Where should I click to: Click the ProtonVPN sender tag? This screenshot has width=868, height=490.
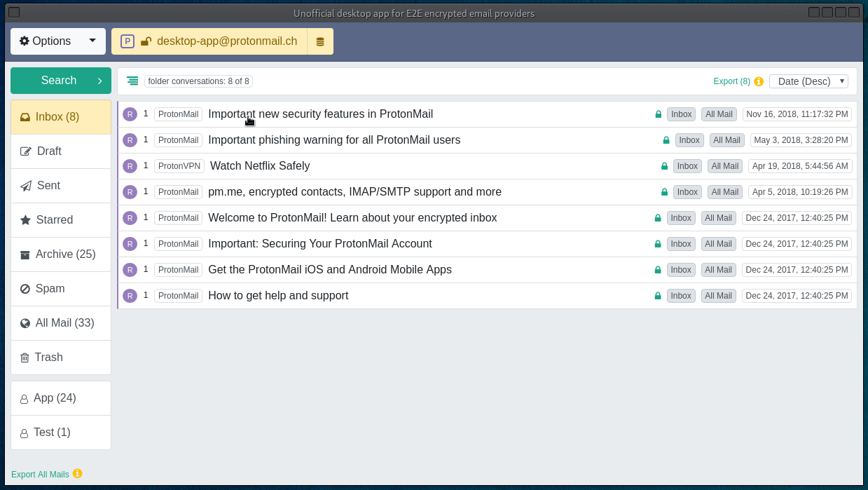179,166
